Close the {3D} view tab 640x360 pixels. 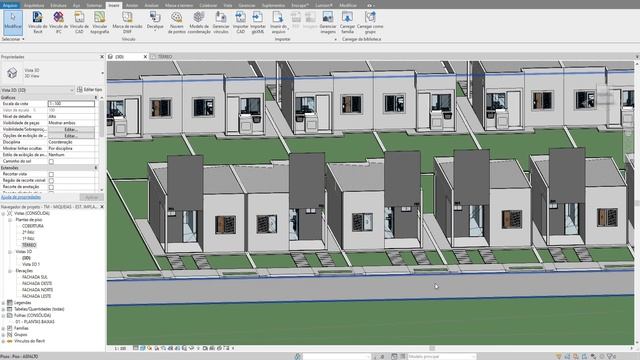(145, 57)
